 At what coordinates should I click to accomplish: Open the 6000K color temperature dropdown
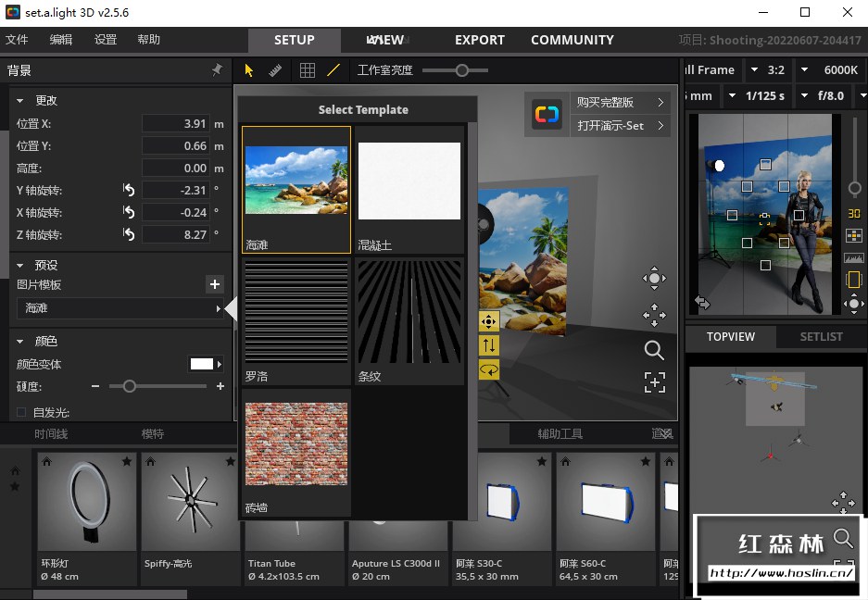click(x=830, y=70)
